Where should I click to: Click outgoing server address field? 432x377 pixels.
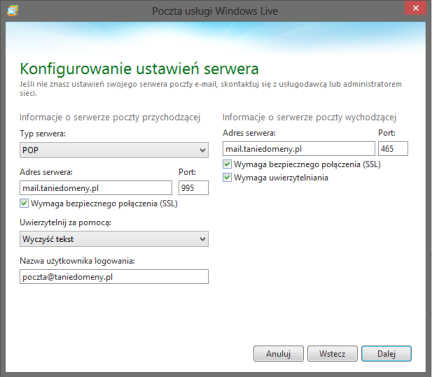tap(299, 149)
